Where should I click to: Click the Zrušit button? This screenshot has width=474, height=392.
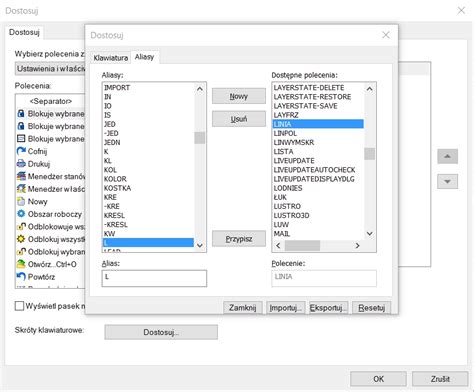pyautogui.click(x=440, y=379)
